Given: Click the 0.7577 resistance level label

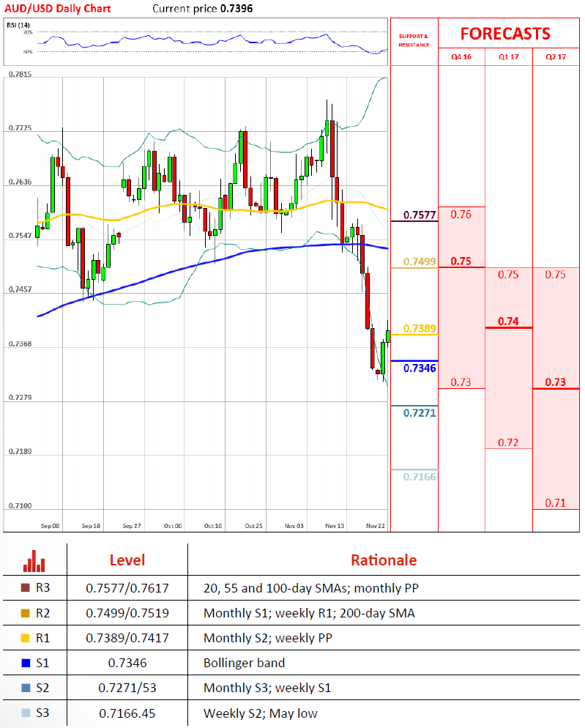Looking at the screenshot, I should click(x=420, y=215).
